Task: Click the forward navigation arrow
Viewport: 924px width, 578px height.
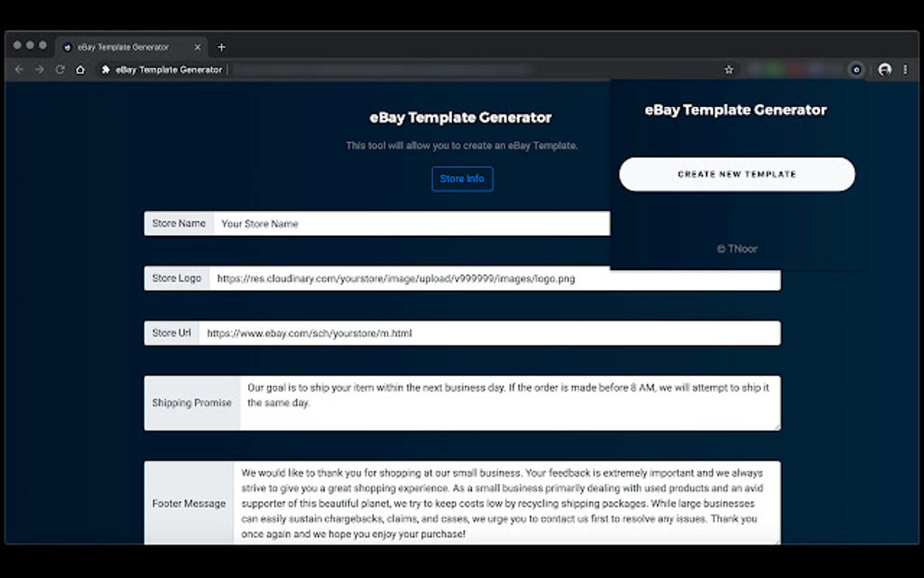Action: tap(39, 69)
